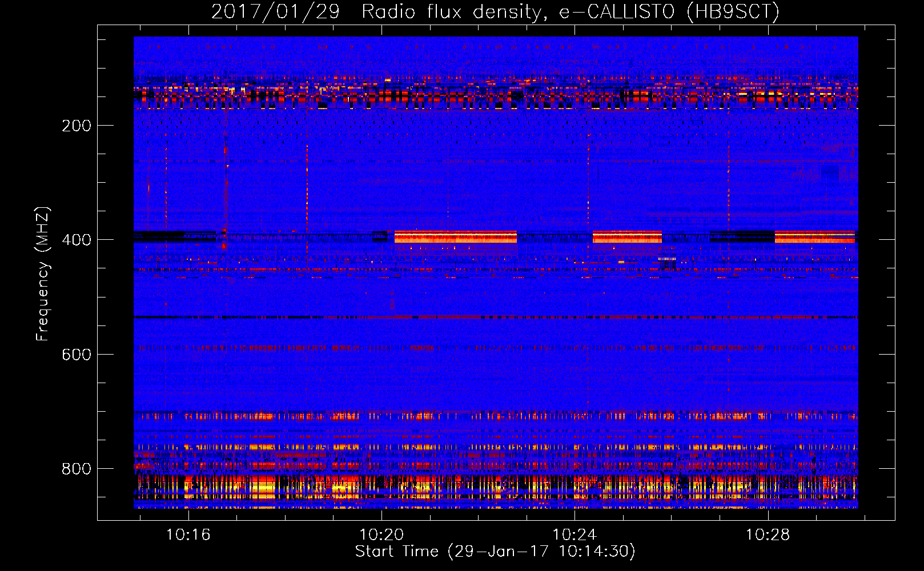Click the 10:24 time axis label
The width and height of the screenshot is (924, 571).
coord(575,534)
